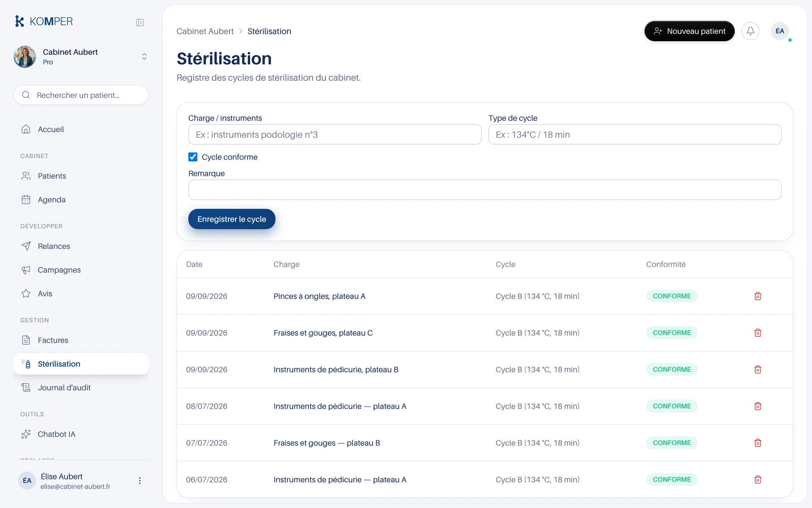Image resolution: width=812 pixels, height=508 pixels.
Task: Click the ÉA user avatar at top right
Action: (x=780, y=31)
